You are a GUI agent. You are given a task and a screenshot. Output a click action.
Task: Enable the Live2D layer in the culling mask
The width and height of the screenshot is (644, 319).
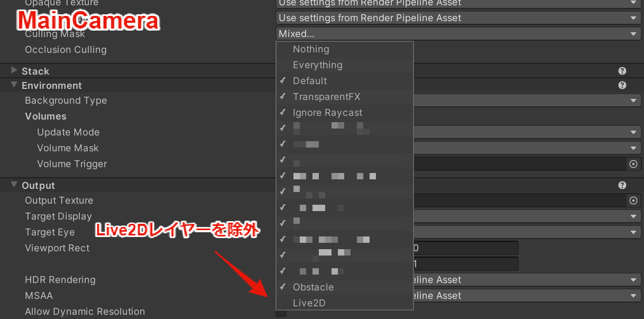(x=309, y=303)
